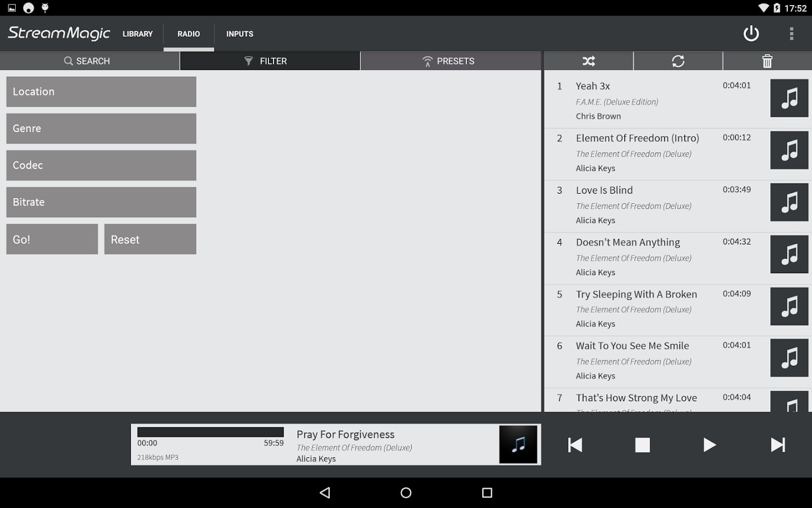This screenshot has height=508, width=812.
Task: Tap the Android back navigation button
Action: (x=325, y=493)
